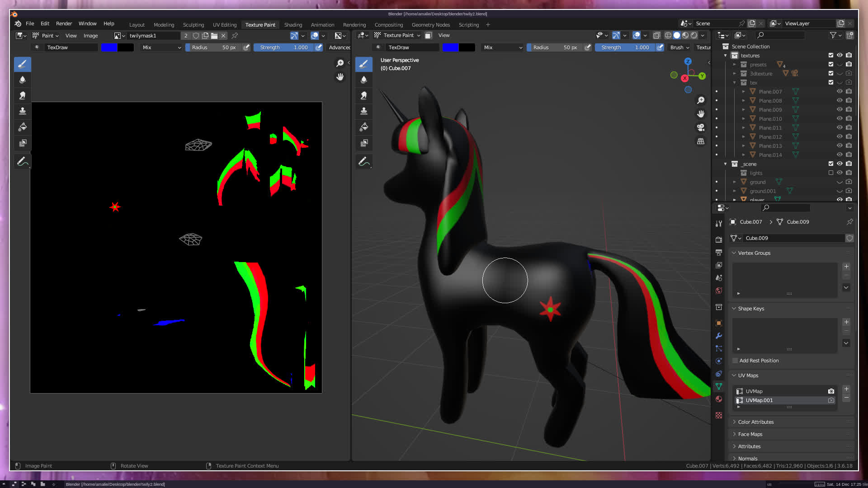
Task: Select the Annotate tool in 3D viewport
Action: 363,161
